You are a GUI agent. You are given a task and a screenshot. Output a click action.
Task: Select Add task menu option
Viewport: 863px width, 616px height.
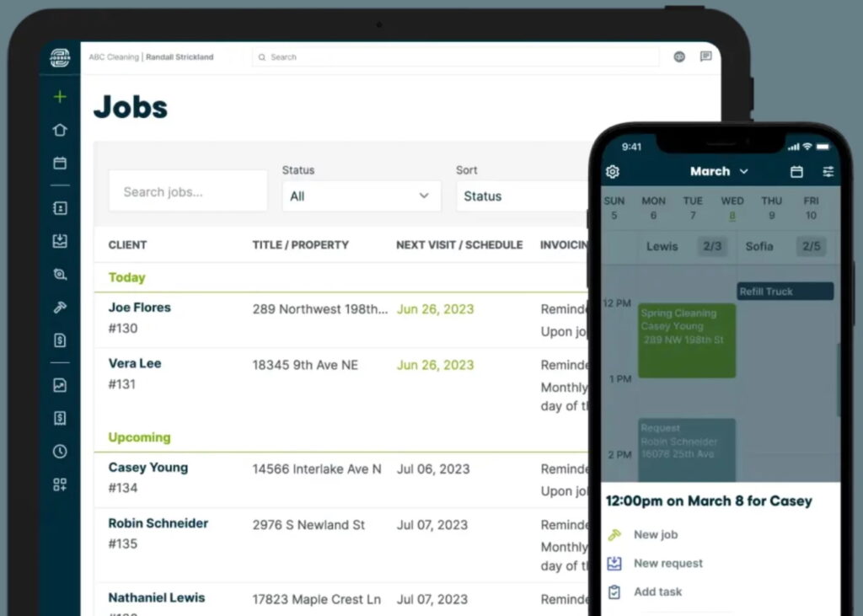657,592
